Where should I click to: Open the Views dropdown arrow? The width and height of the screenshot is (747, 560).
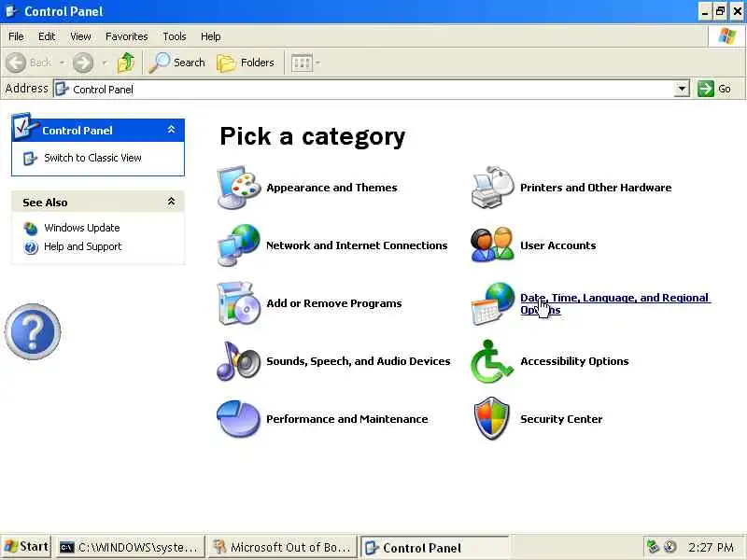coord(317,63)
